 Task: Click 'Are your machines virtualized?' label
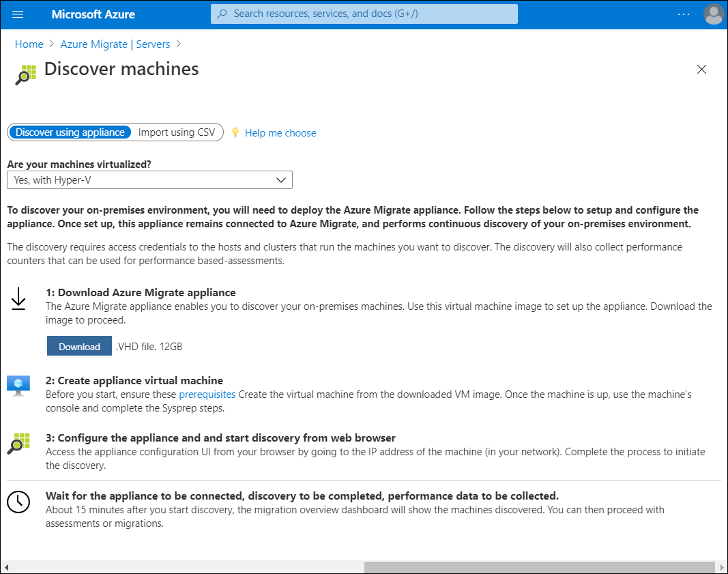coord(79,164)
